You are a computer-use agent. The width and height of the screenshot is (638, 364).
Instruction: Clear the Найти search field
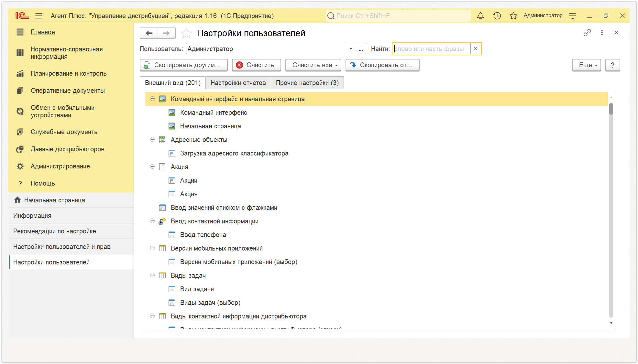476,49
